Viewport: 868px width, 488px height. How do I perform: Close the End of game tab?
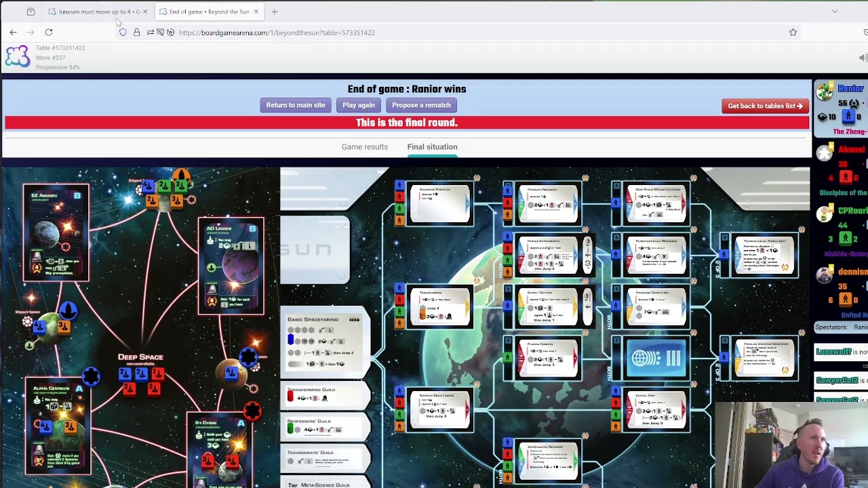pyautogui.click(x=256, y=12)
